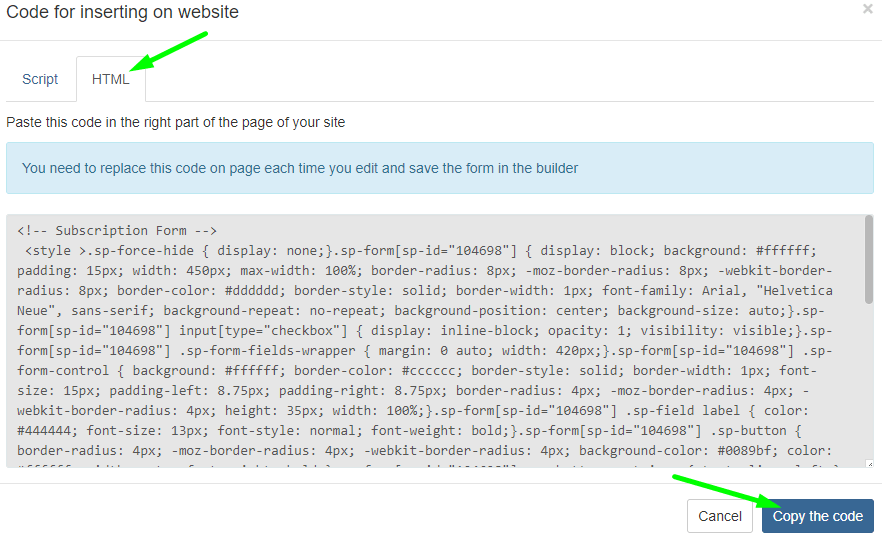Click the dialog title 'Code for inserting on website'
This screenshot has width=882, height=541.
coord(122,12)
